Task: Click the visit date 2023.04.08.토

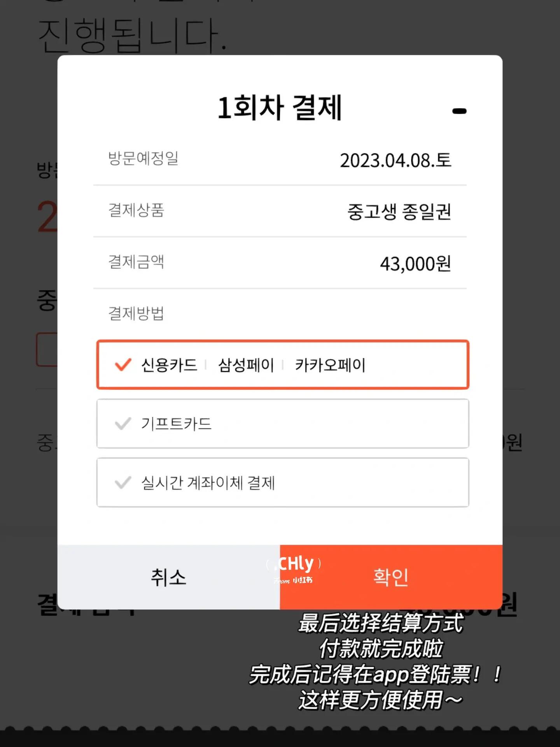Action: pos(395,160)
